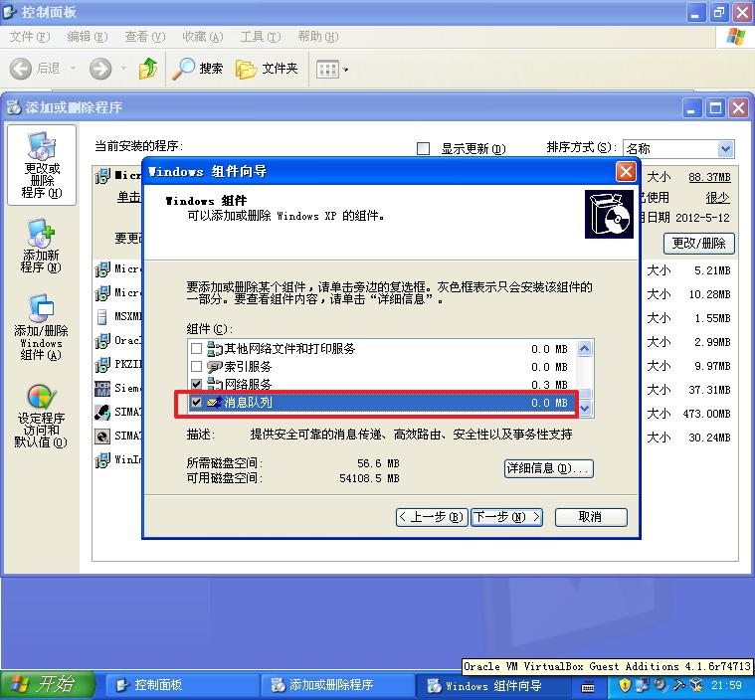Click the network connection tray icon
The image size is (755, 700).
pyautogui.click(x=642, y=685)
